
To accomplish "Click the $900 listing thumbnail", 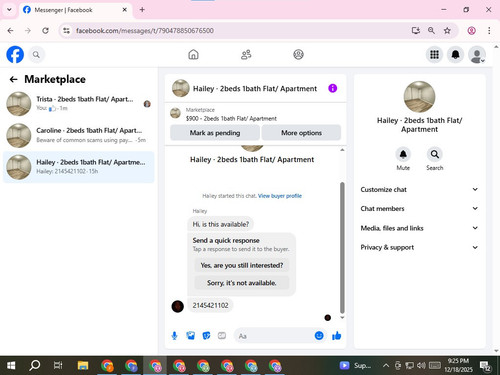I will pos(175,113).
